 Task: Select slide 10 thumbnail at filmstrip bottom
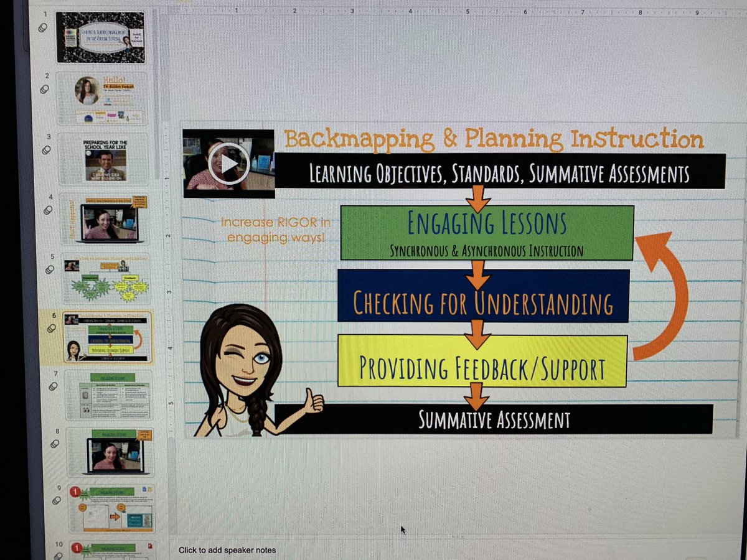(x=113, y=551)
